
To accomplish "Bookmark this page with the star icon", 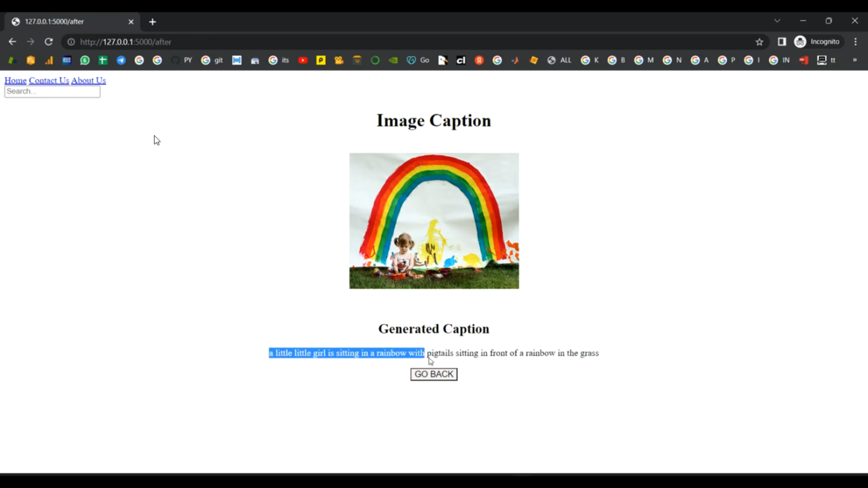I will [759, 42].
